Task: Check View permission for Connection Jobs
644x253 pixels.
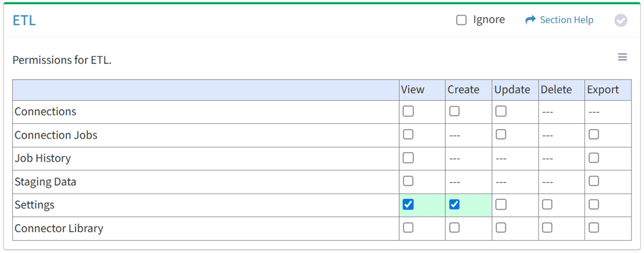Action: 408,134
